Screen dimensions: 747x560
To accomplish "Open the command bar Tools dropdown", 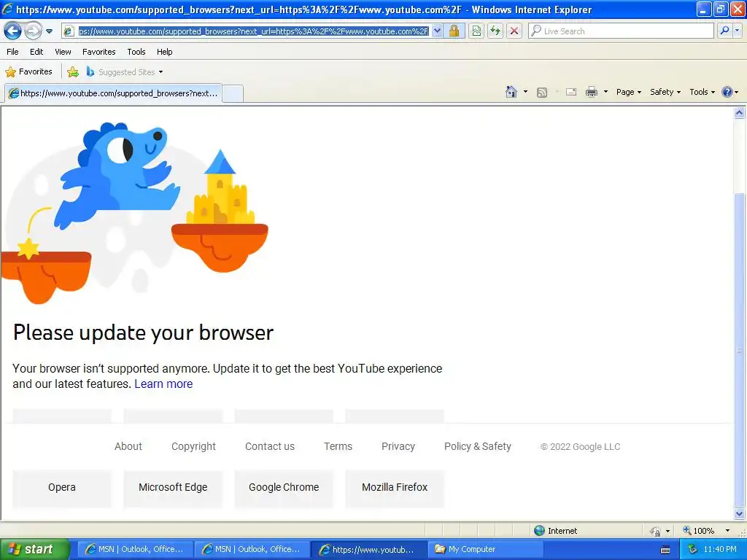I will coord(703,92).
